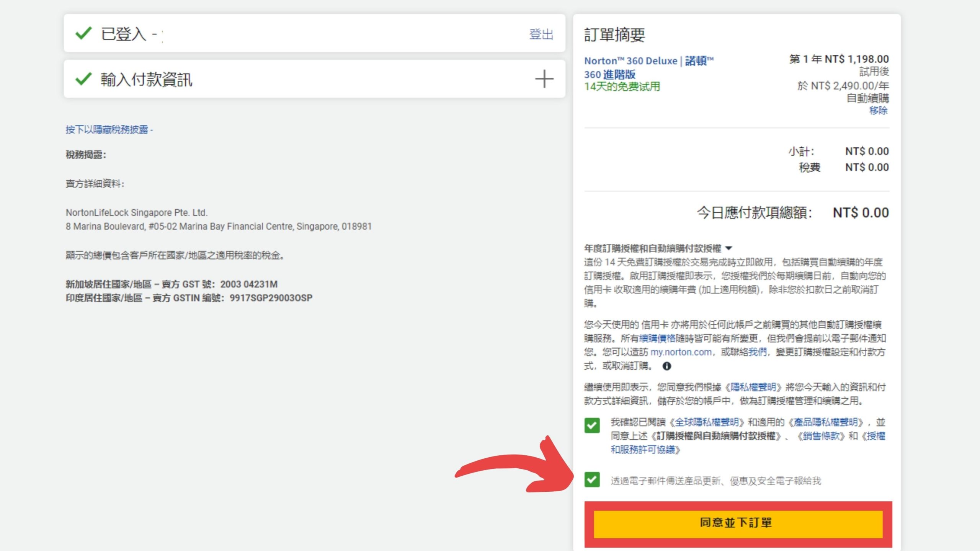Viewport: 980px width, 551px height.
Task: Uncheck the 我確認已閱讀 agreement checkbox
Action: pos(592,425)
